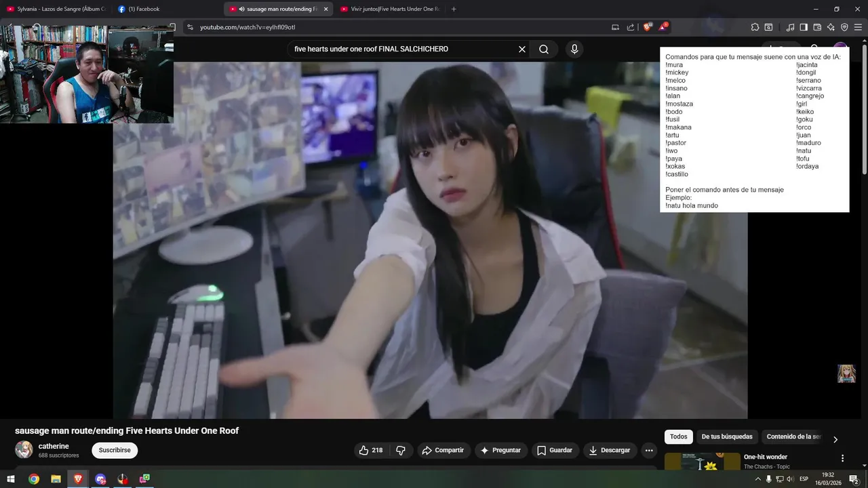Click the Descargar download button

click(609, 450)
